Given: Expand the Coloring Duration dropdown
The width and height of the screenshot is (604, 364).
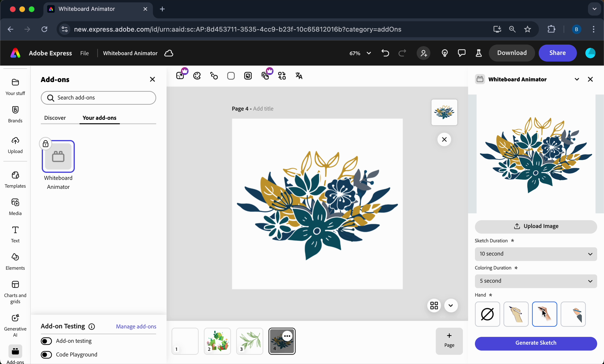Looking at the screenshot, I should (x=536, y=281).
